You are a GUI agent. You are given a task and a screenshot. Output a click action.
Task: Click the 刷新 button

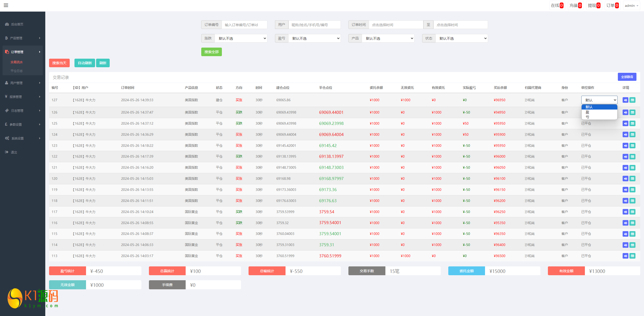pyautogui.click(x=103, y=63)
